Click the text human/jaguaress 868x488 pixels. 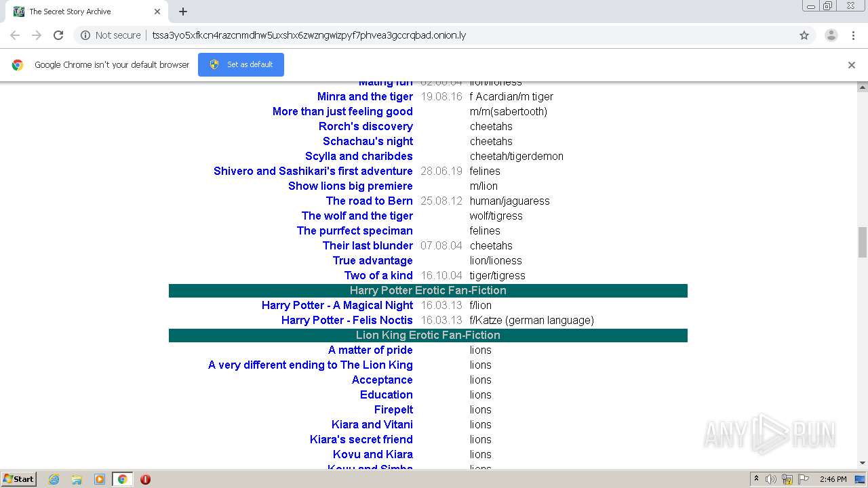click(510, 201)
